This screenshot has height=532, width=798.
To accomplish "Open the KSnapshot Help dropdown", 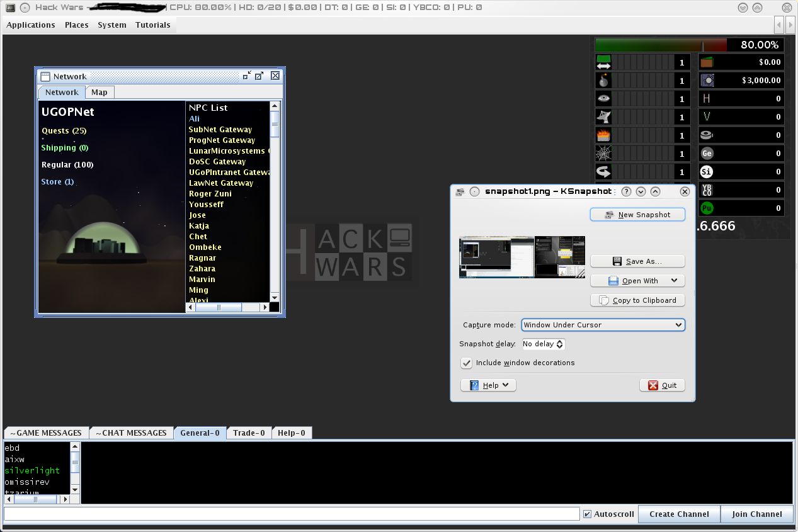I will point(488,385).
